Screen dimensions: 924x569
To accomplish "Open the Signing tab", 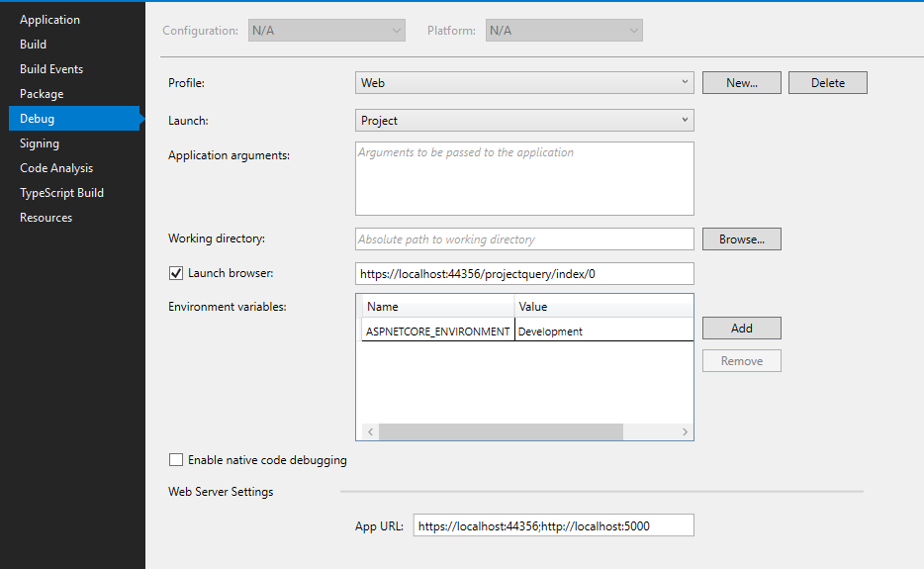I will pyautogui.click(x=40, y=143).
